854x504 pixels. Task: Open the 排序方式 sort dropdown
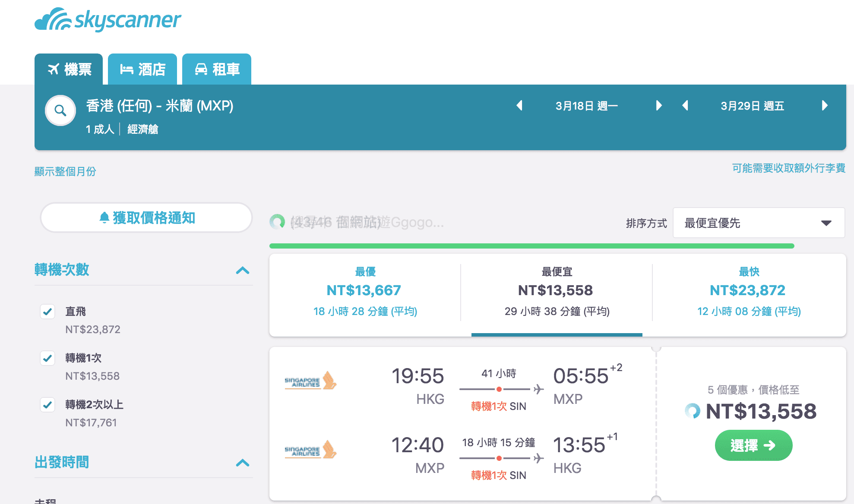click(x=759, y=223)
